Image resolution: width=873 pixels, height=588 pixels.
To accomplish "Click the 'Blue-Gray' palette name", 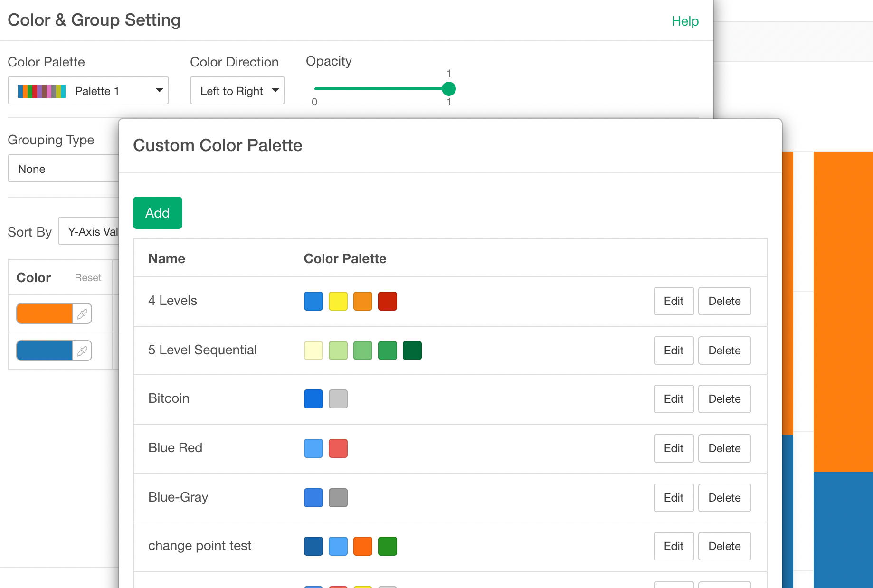I will (178, 497).
